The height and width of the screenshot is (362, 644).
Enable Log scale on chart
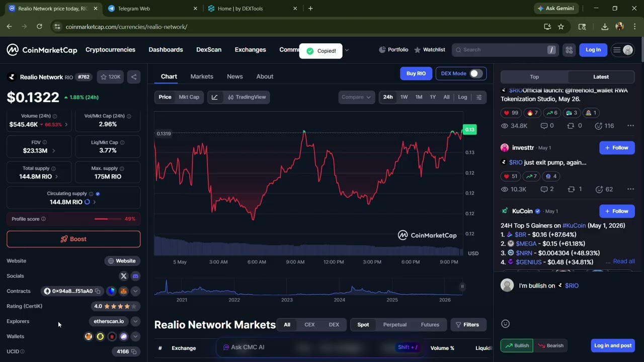[x=462, y=97]
